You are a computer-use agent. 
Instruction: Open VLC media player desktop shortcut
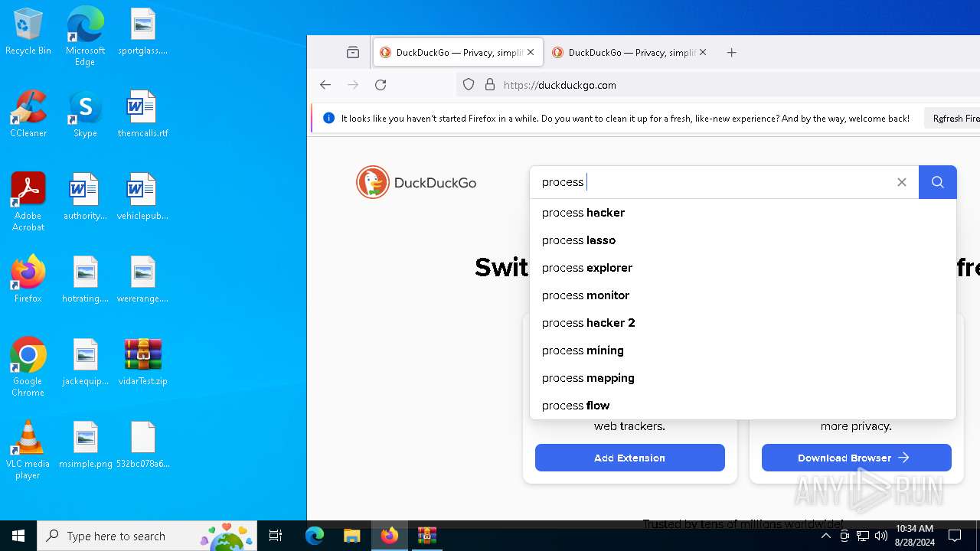click(x=28, y=450)
